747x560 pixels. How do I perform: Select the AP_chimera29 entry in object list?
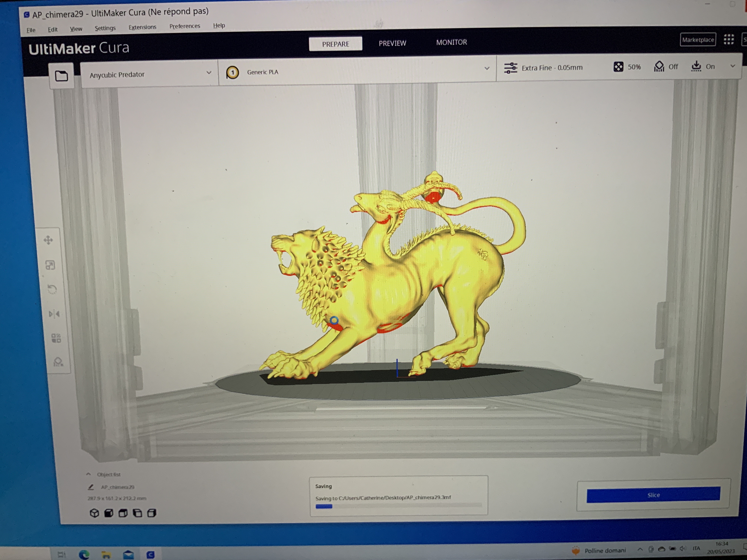pos(117,487)
